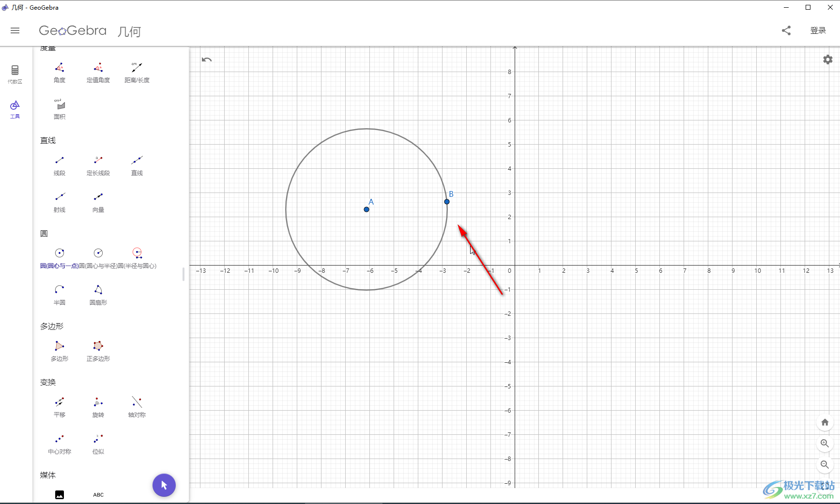Image resolution: width=840 pixels, height=504 pixels.
Task: Select the Area (面积) tool
Action: (60, 109)
